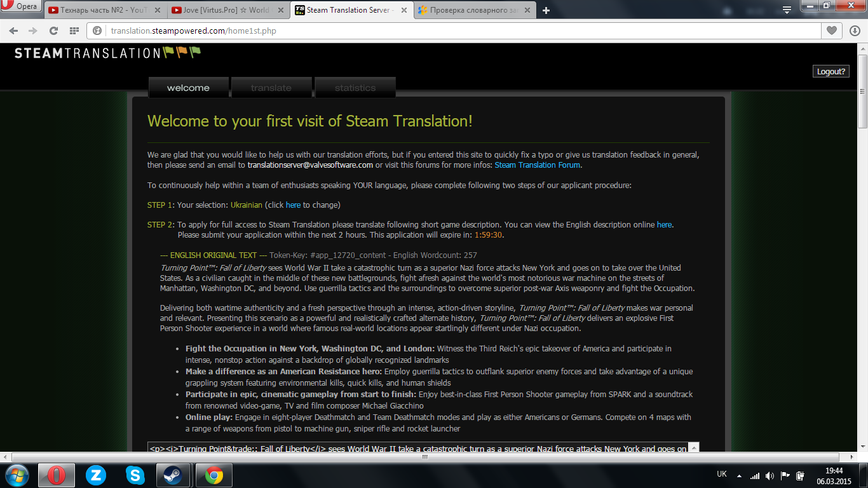The width and height of the screenshot is (868, 488).
Task: Click the Logout? button
Action: 831,71
